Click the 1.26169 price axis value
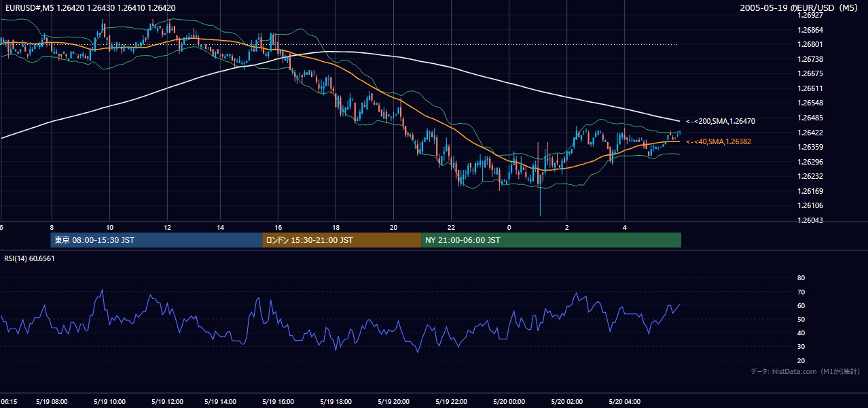The image size is (868, 408). 810,191
